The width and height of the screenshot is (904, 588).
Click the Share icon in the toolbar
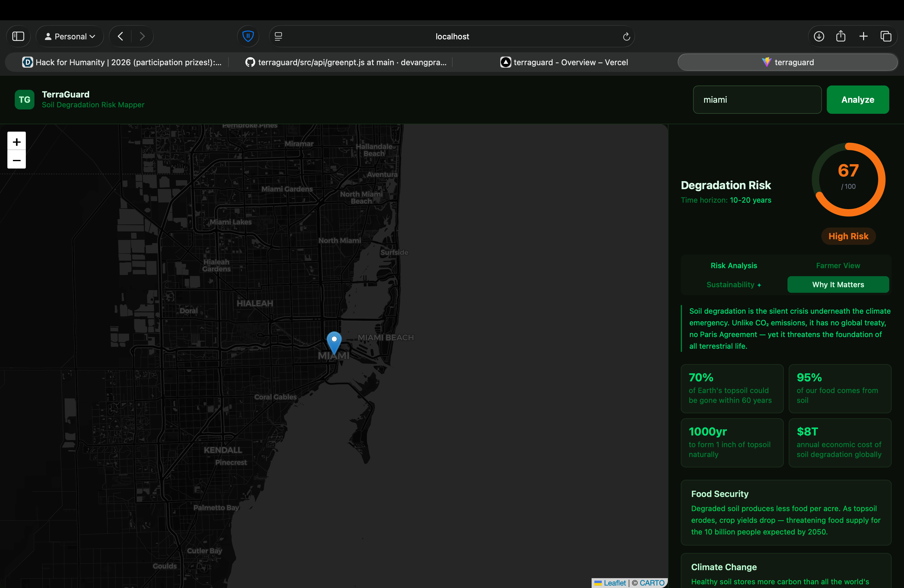[841, 37]
